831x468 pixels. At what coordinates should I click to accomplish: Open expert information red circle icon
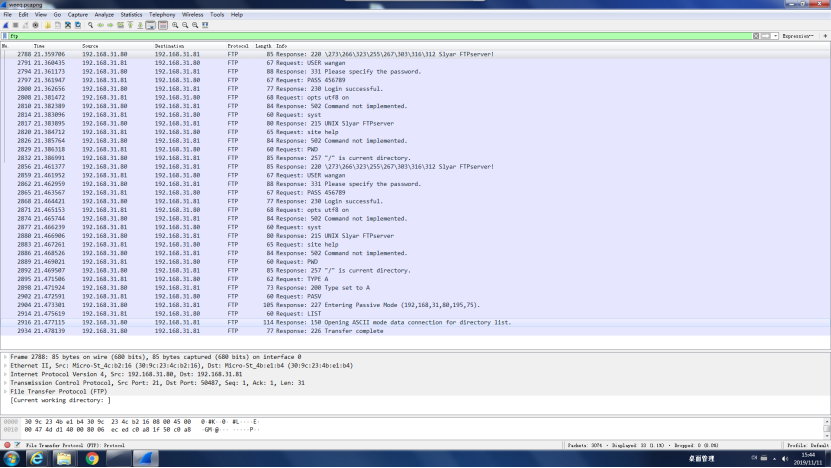click(7, 445)
